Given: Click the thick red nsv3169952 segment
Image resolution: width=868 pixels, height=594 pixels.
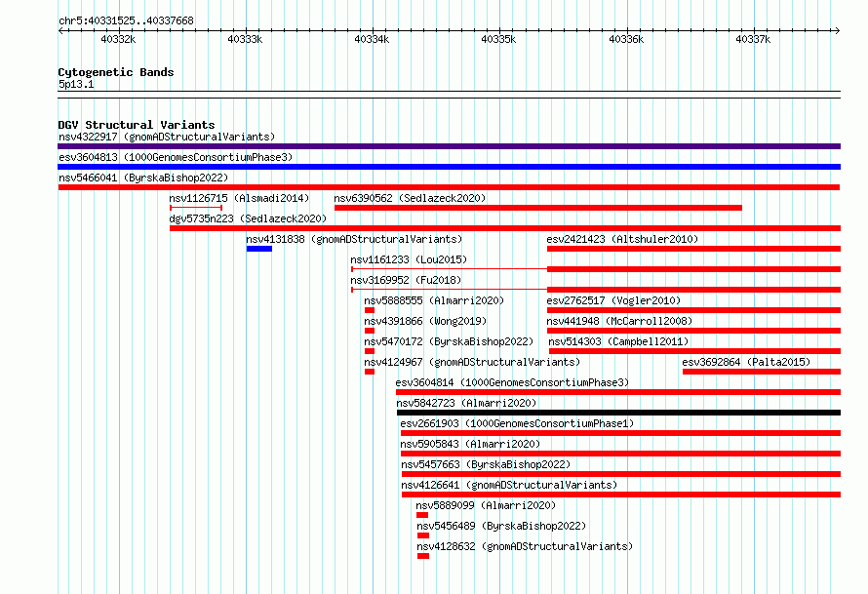Looking at the screenshot, I should pos(693,290).
